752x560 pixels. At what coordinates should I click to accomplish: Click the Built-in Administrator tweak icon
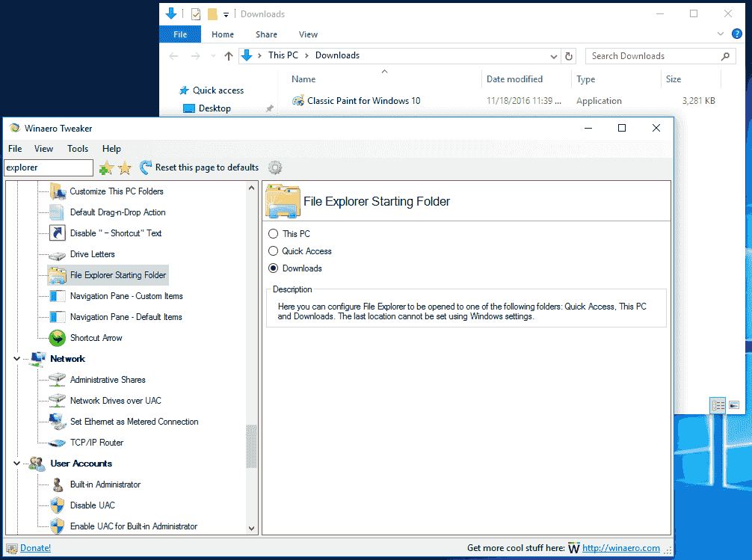[x=58, y=484]
